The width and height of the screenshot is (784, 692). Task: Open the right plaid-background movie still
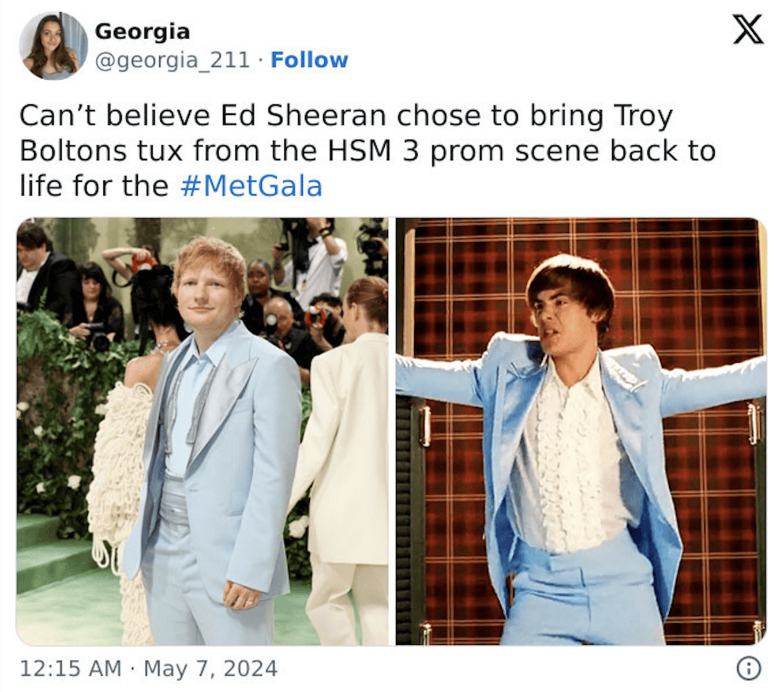(x=581, y=431)
